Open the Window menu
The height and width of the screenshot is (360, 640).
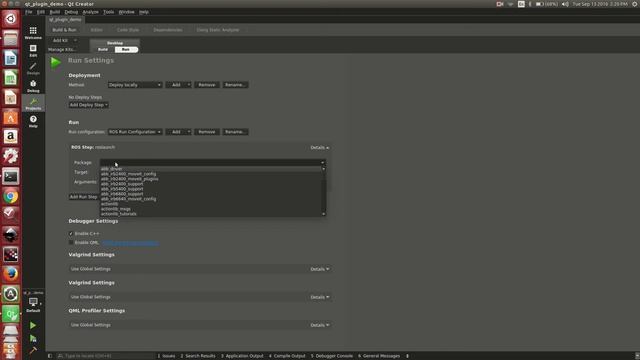pyautogui.click(x=127, y=12)
